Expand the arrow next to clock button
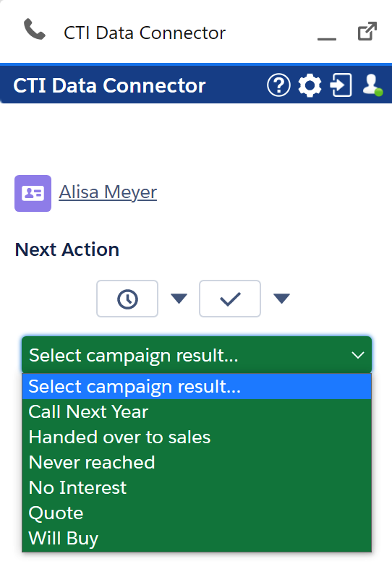Screen dimensions: 392x577 tap(179, 299)
